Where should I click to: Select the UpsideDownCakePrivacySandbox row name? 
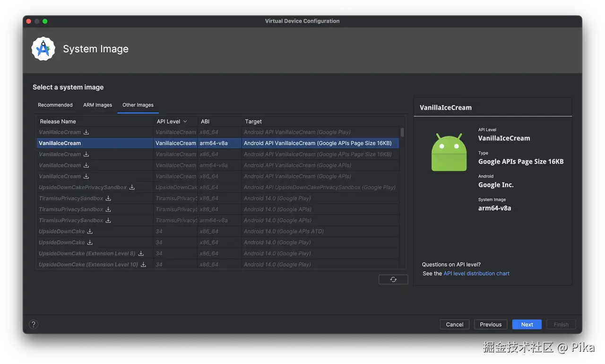83,187
